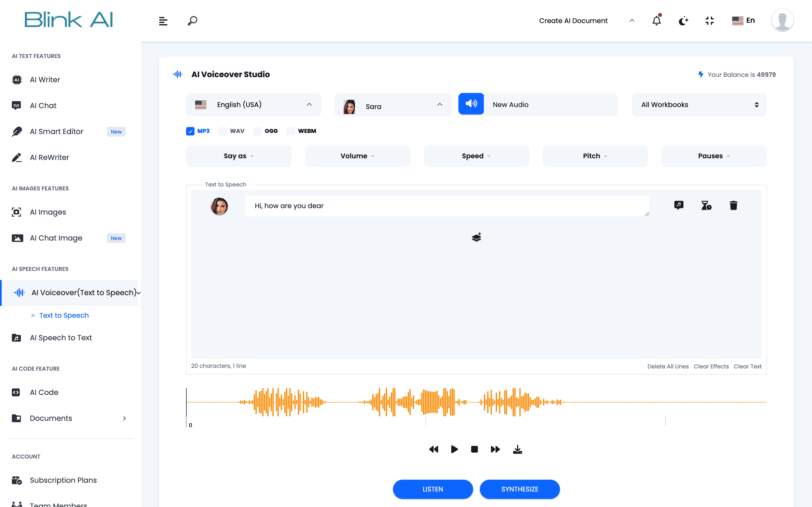Toggle dark mode moon icon
Image resolution: width=812 pixels, height=507 pixels.
(683, 21)
